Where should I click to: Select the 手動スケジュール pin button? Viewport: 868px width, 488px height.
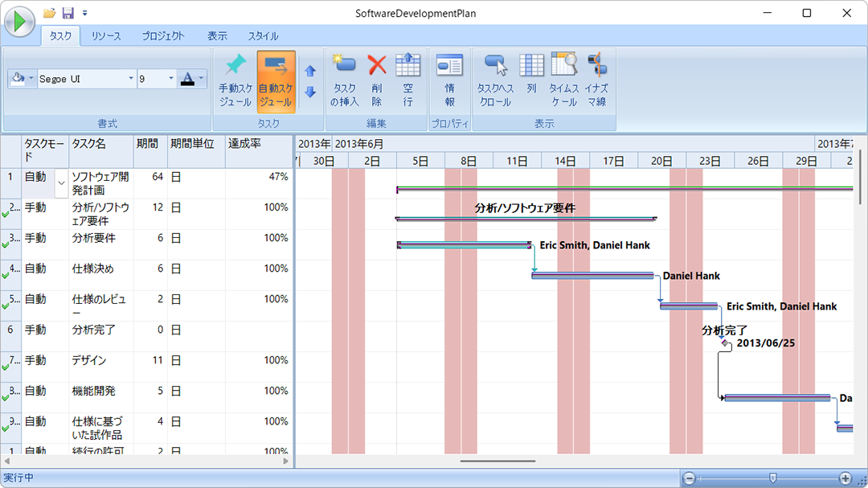235,81
